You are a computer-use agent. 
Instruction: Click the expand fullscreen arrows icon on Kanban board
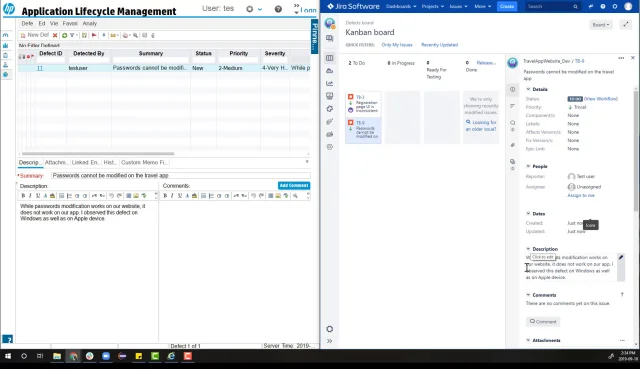(x=625, y=25)
